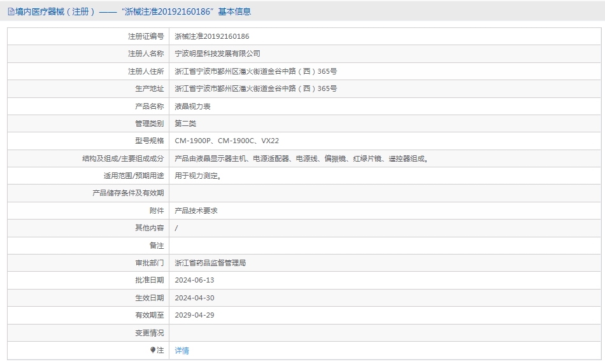Select model specs CM-1900P、CM-1900C、VX22
605x364 pixels.
227,141
